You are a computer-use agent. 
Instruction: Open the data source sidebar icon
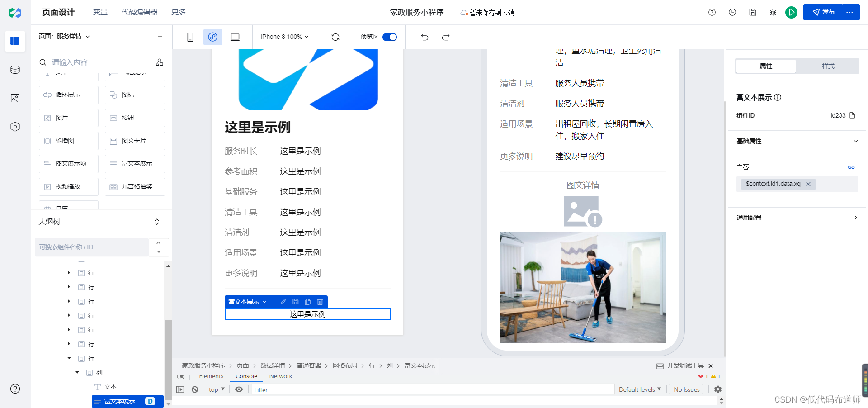15,70
